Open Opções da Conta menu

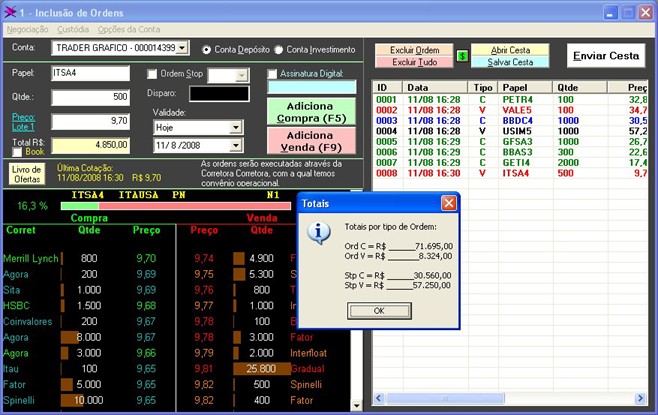pos(129,29)
